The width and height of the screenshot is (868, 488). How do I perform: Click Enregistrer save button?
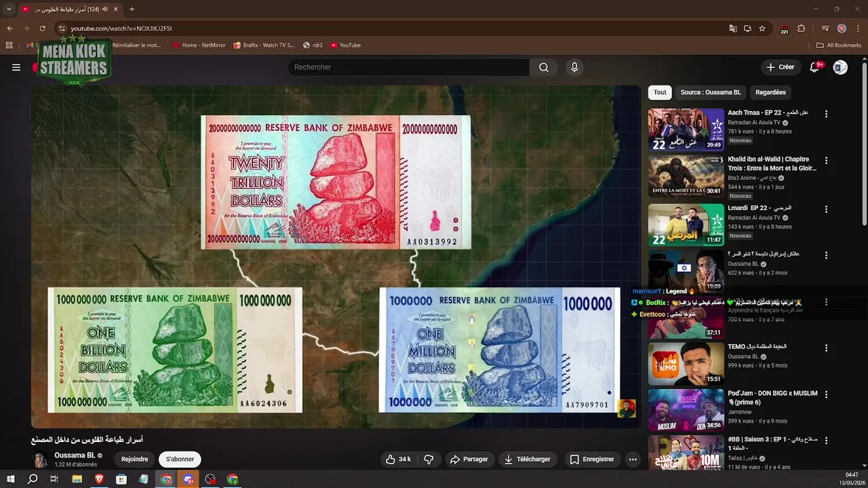[x=591, y=459]
